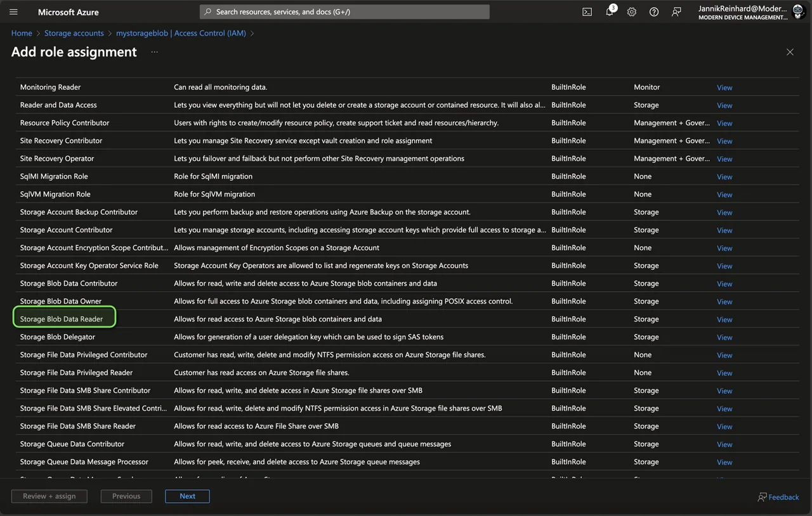Viewport: 812px width, 516px height.
Task: Open the notifications bell
Action: click(610, 11)
